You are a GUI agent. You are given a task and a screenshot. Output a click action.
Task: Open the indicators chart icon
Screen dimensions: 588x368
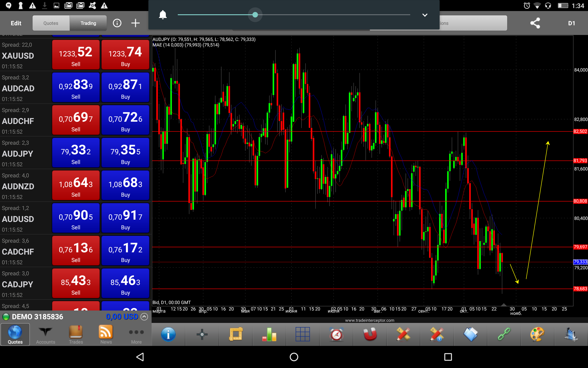click(x=571, y=334)
